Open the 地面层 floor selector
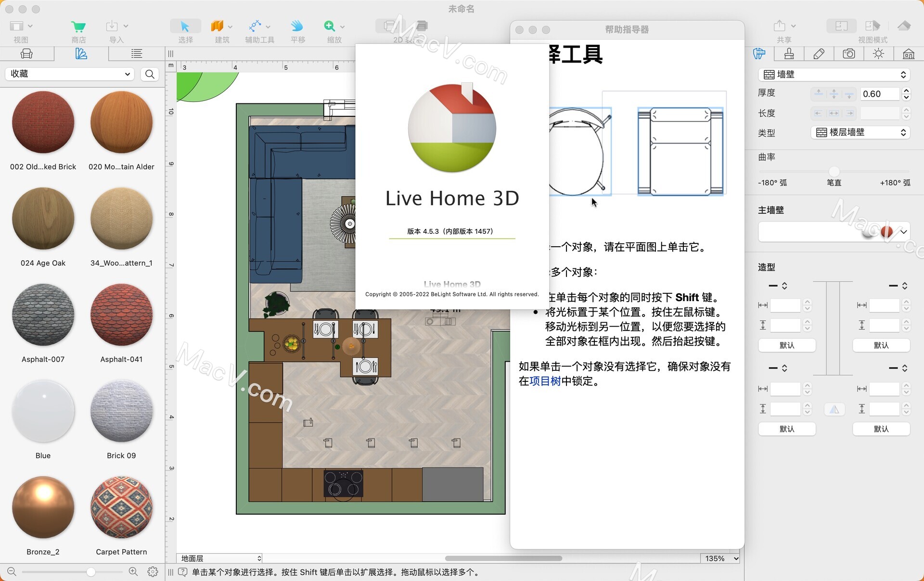Screen dimensions: 924x581 [x=220, y=558]
